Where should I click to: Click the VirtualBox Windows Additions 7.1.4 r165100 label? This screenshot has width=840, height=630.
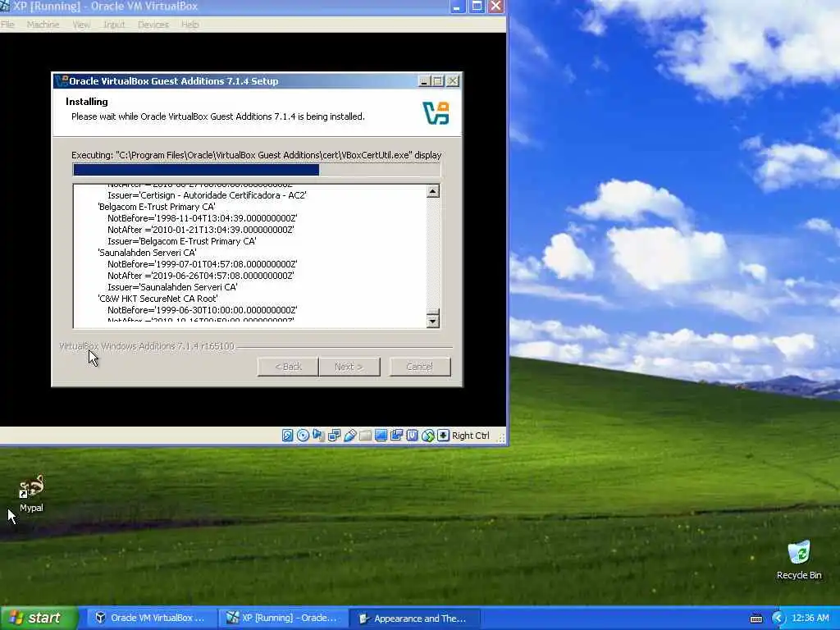point(147,347)
